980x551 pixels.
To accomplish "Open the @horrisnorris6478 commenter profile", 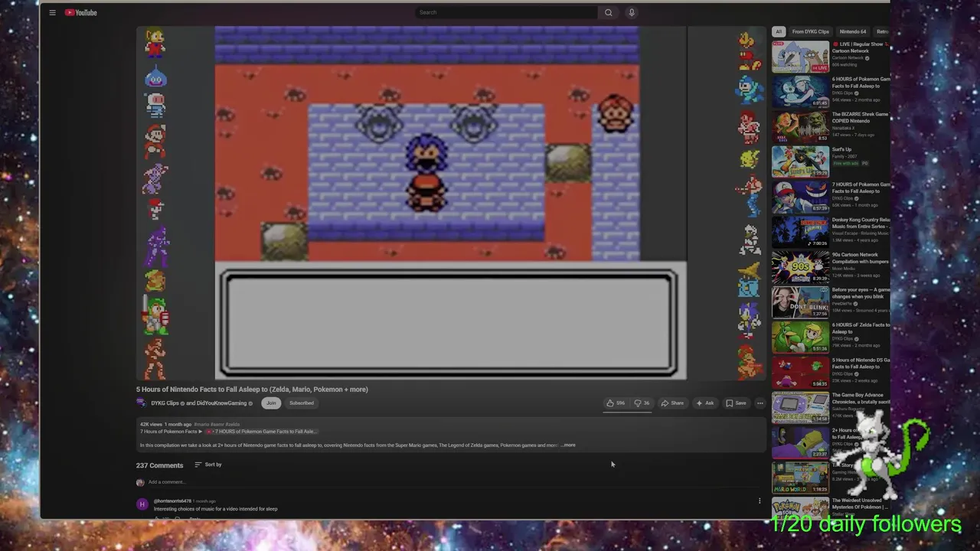I will point(172,501).
